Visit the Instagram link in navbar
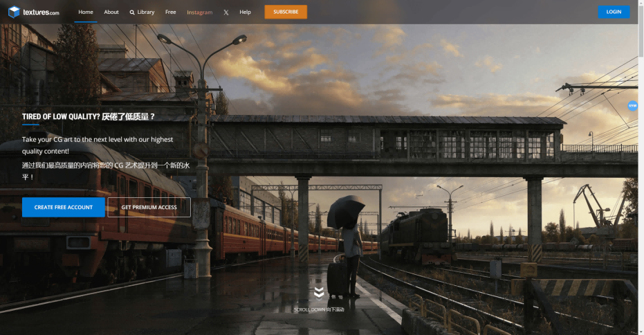The height and width of the screenshot is (335, 644). click(x=199, y=12)
